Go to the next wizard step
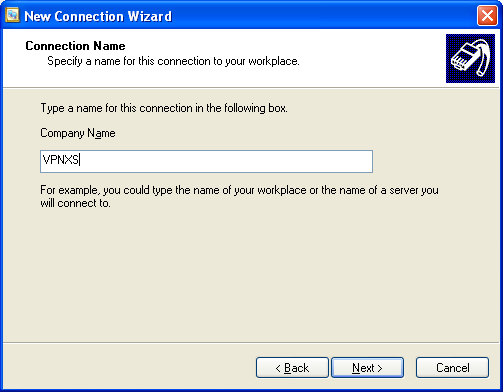 click(x=367, y=368)
